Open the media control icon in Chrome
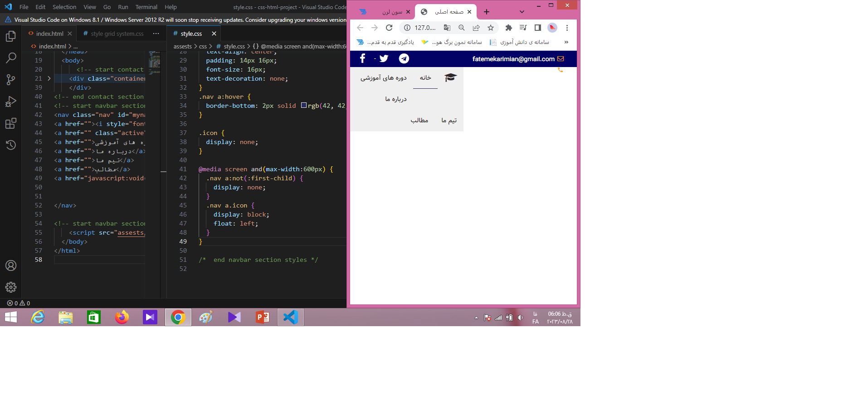This screenshot has height=405, width=868. point(523,28)
